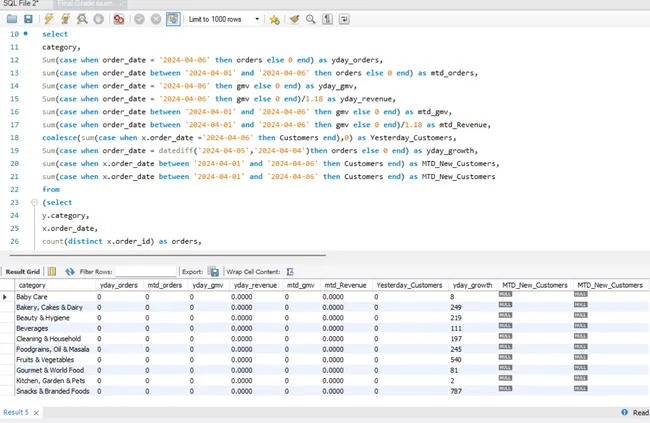Screen dimensions: 650x423
Task: Switch to the Result 5 tab
Action: (16, 412)
